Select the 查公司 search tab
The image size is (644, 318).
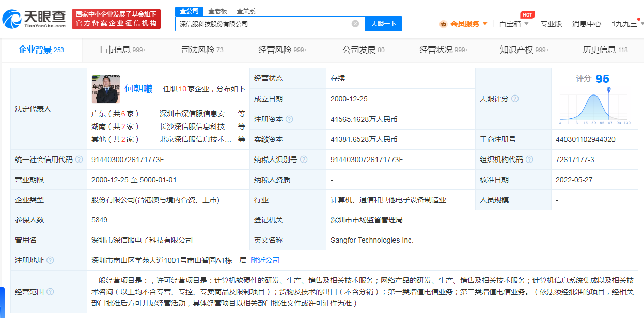point(189,11)
